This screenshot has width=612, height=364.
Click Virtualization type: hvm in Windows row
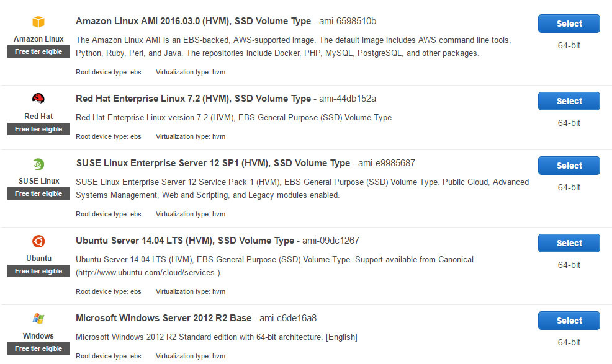[191, 356]
